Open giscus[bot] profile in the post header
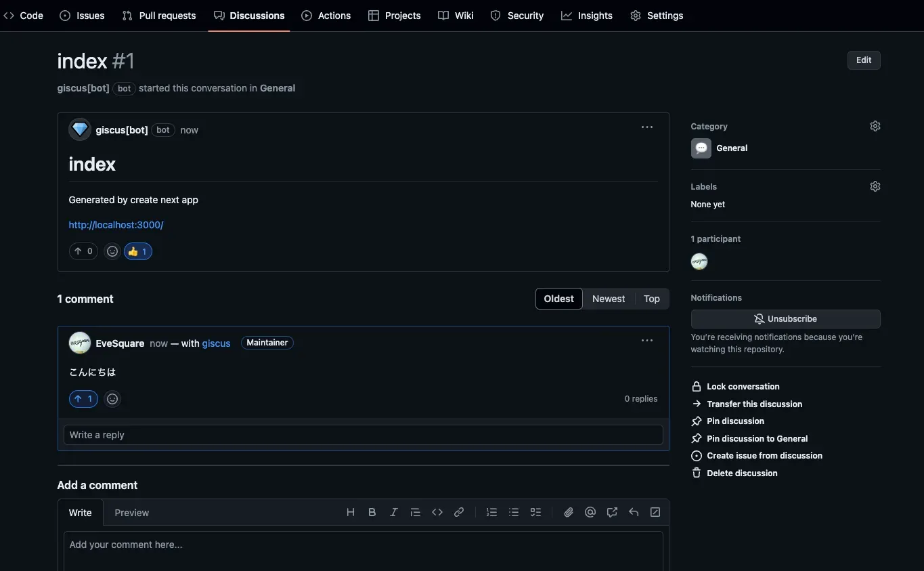The image size is (924, 571). (x=122, y=130)
